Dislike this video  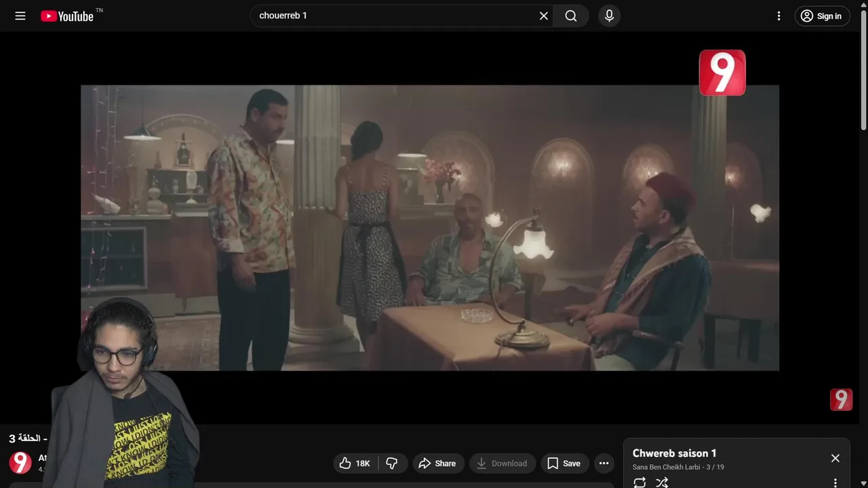click(x=392, y=463)
